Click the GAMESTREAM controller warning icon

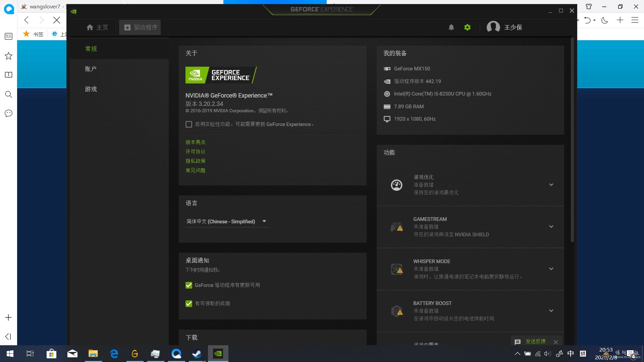tap(396, 227)
